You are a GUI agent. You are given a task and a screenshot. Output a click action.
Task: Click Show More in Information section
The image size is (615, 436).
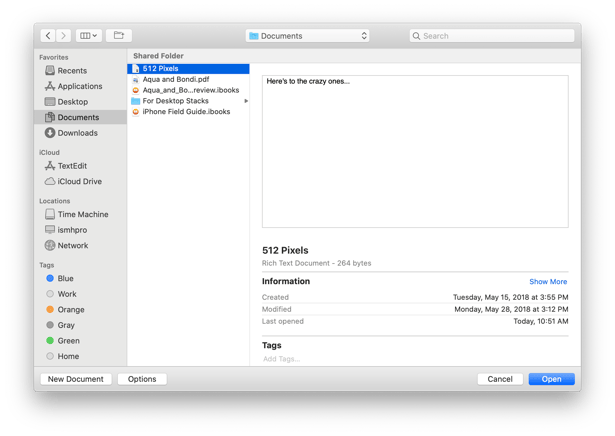[x=548, y=282]
